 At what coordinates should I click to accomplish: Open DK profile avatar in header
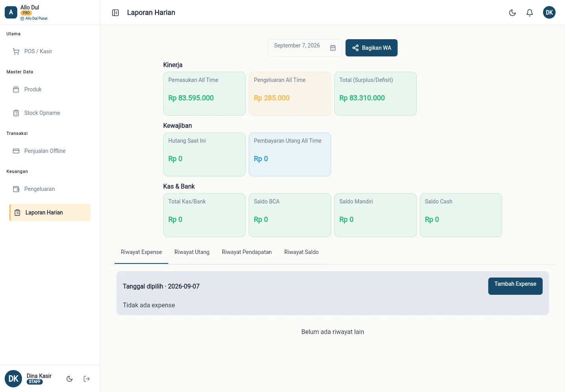point(549,13)
